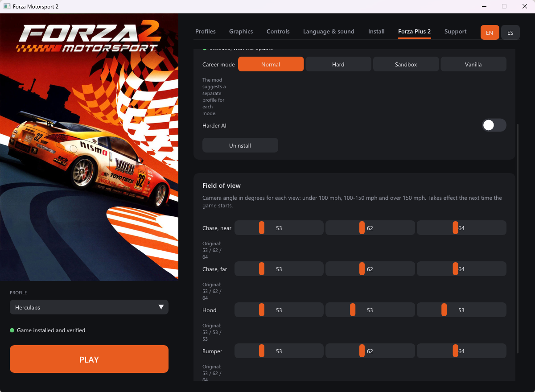Image resolution: width=535 pixels, height=392 pixels.
Task: Click the "PROFILE" label
Action: 18,293
